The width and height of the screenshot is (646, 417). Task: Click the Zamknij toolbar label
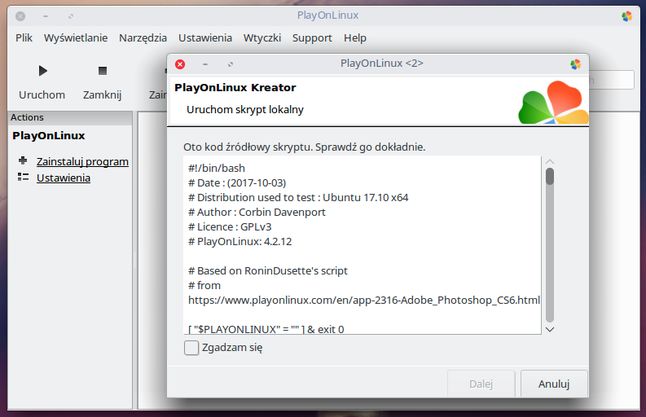(x=102, y=95)
